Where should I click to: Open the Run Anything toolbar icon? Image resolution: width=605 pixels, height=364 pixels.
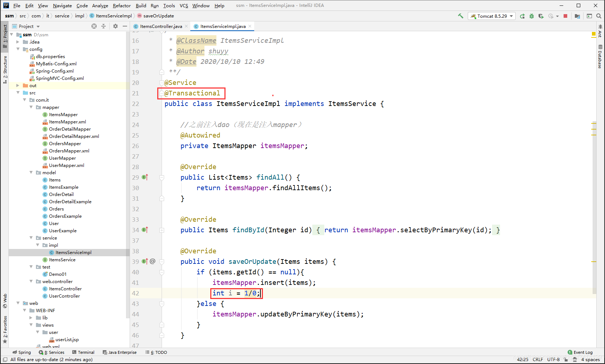coord(589,16)
